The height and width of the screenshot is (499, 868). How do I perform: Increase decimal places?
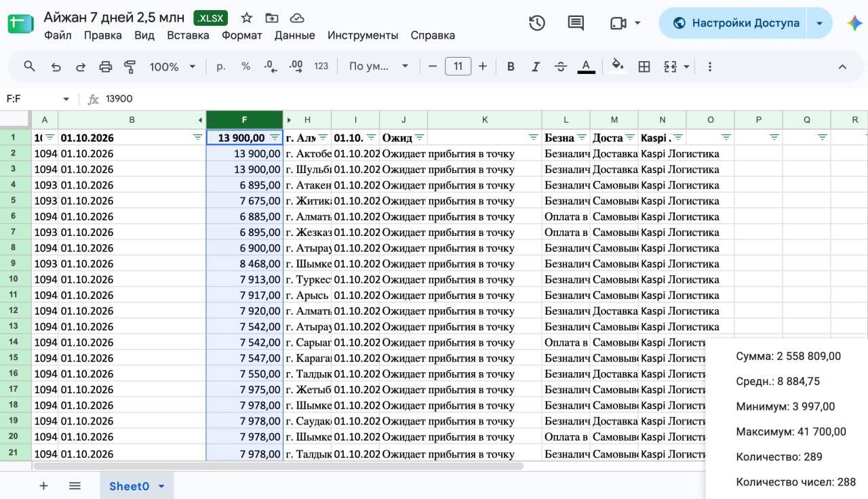296,66
